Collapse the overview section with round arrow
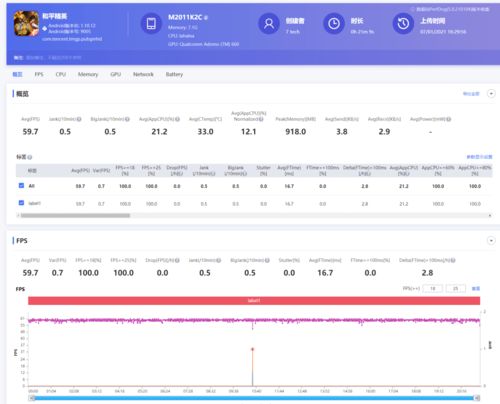This screenshot has width=500, height=404. (x=491, y=94)
